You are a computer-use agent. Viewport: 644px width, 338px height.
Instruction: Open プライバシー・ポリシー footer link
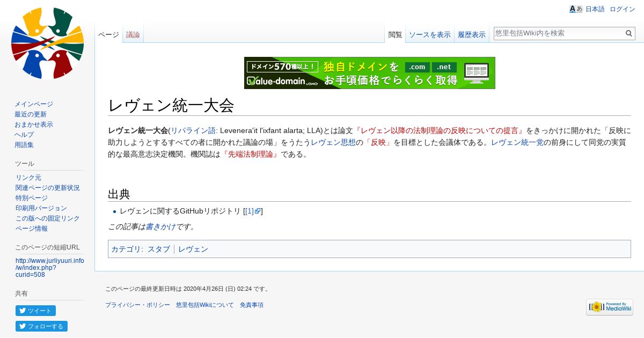[137, 305]
